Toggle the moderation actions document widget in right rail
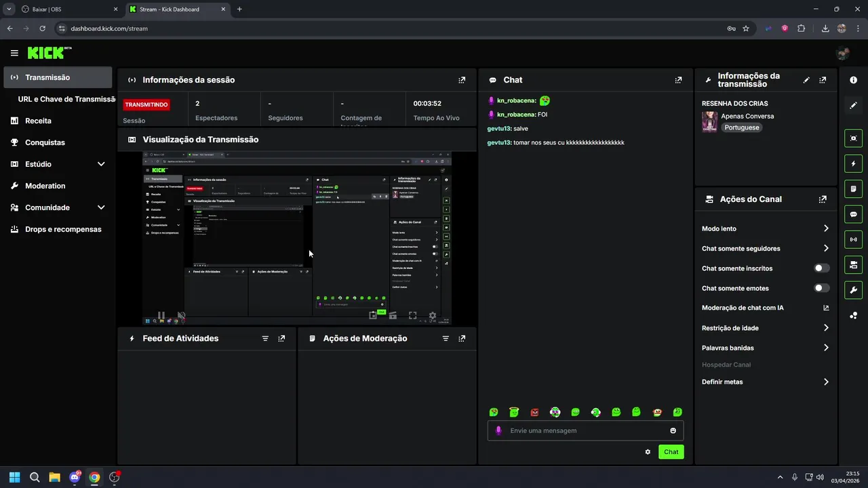Screen dimensions: 868x488 coord(853,188)
